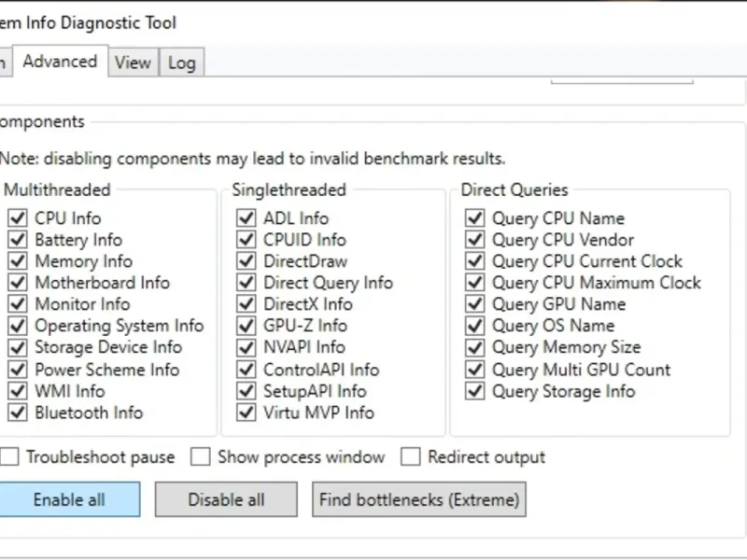Toggle Virtu MVP Info checkbox

(x=247, y=413)
